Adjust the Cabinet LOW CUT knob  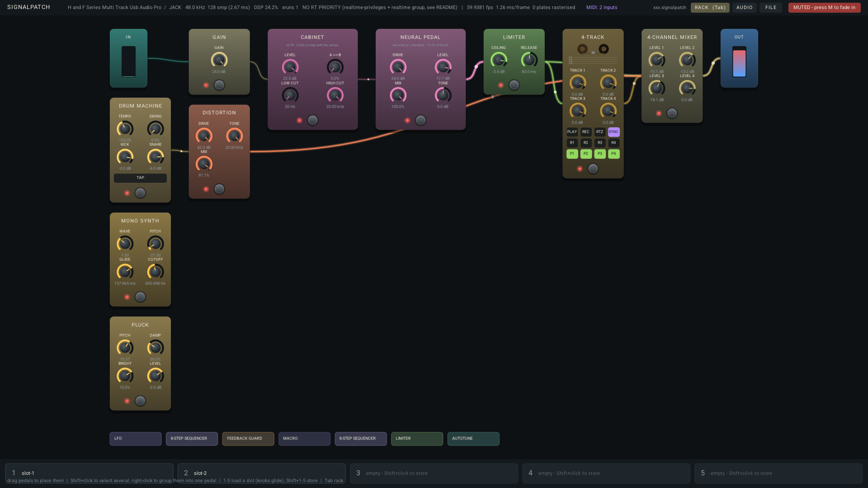[290, 95]
